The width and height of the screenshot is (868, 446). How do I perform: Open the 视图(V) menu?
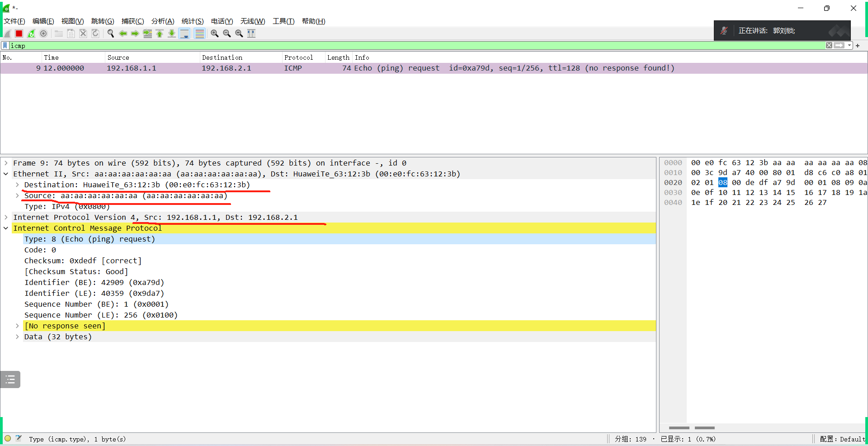pos(73,21)
